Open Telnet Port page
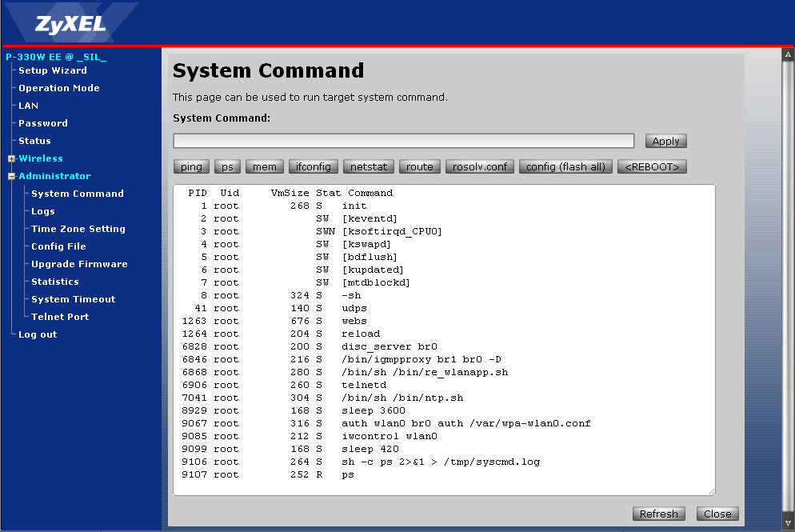The height and width of the screenshot is (532, 795). [60, 317]
